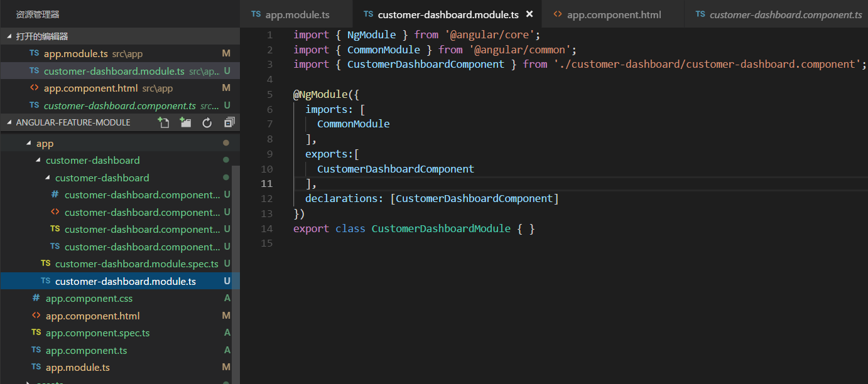Select customer-dashboard.module.ts in open editors list
This screenshot has width=868, height=384.
(x=119, y=71)
